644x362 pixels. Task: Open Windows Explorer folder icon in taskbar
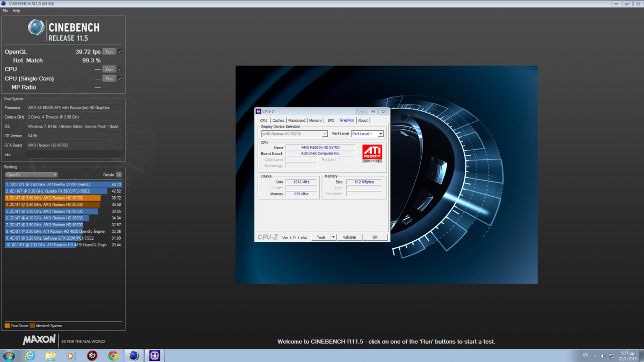coord(51,356)
